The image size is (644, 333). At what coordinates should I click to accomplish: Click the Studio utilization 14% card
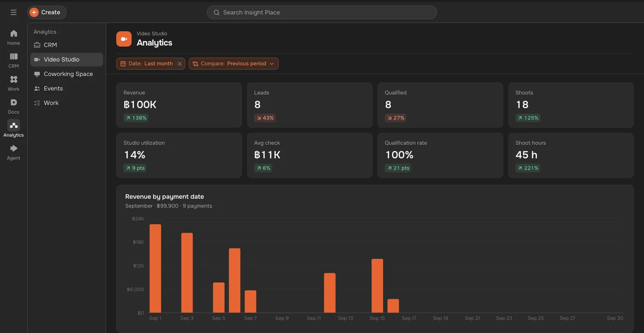[179, 155]
